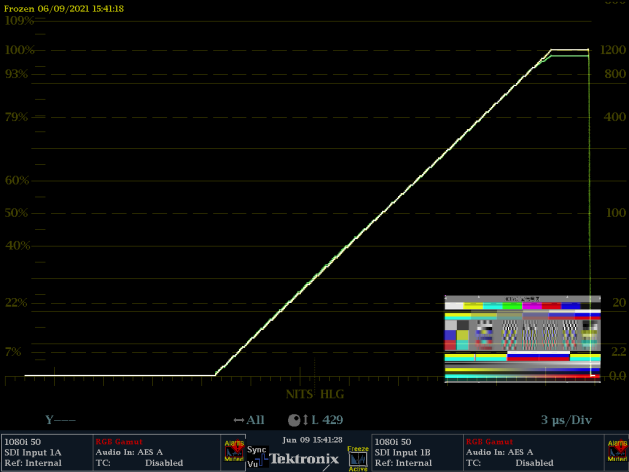
Task: Click the '1080i 50' format text for Input 1B
Action: pos(393,442)
